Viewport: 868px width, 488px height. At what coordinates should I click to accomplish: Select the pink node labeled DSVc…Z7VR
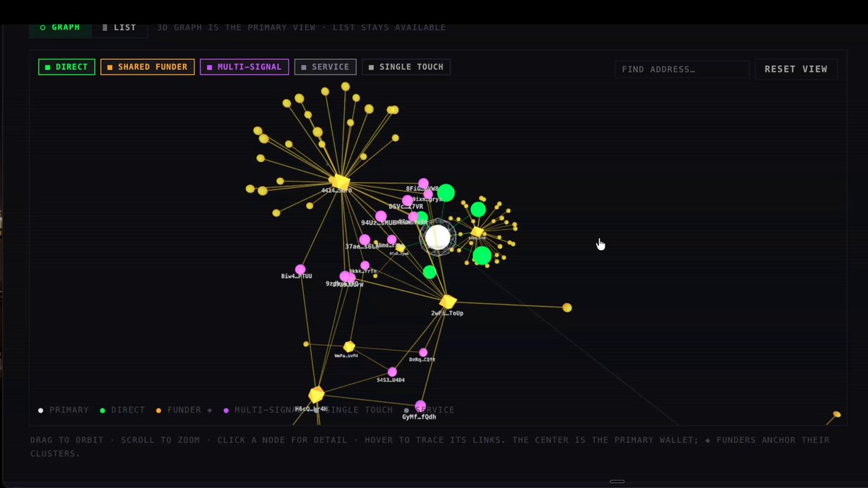(407, 200)
